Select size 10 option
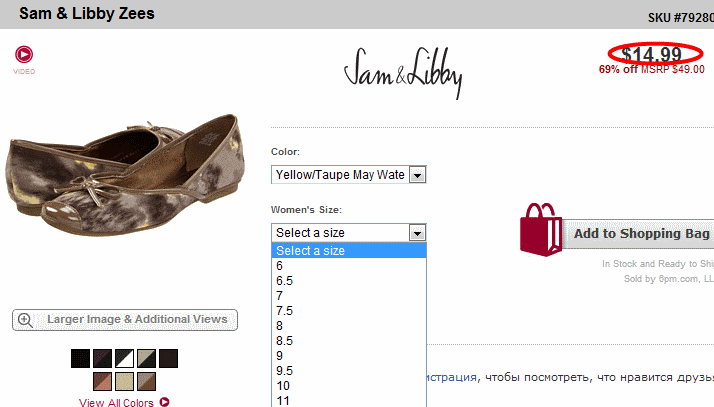 pyautogui.click(x=349, y=386)
